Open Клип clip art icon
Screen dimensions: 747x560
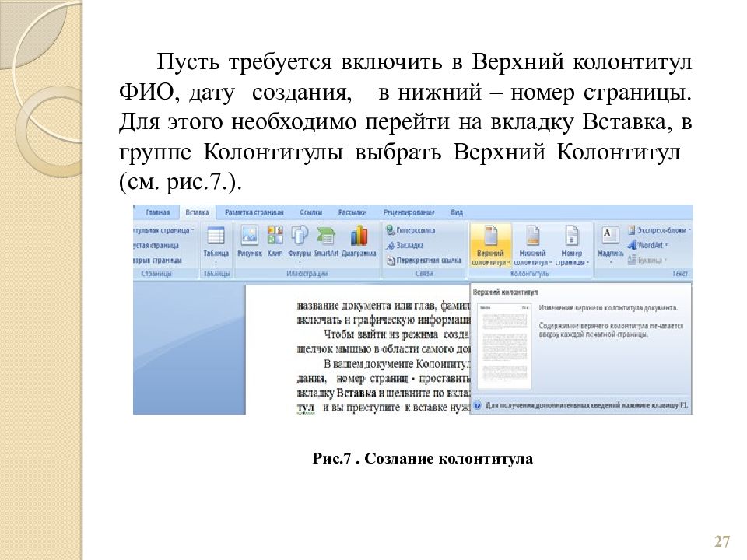pos(275,241)
